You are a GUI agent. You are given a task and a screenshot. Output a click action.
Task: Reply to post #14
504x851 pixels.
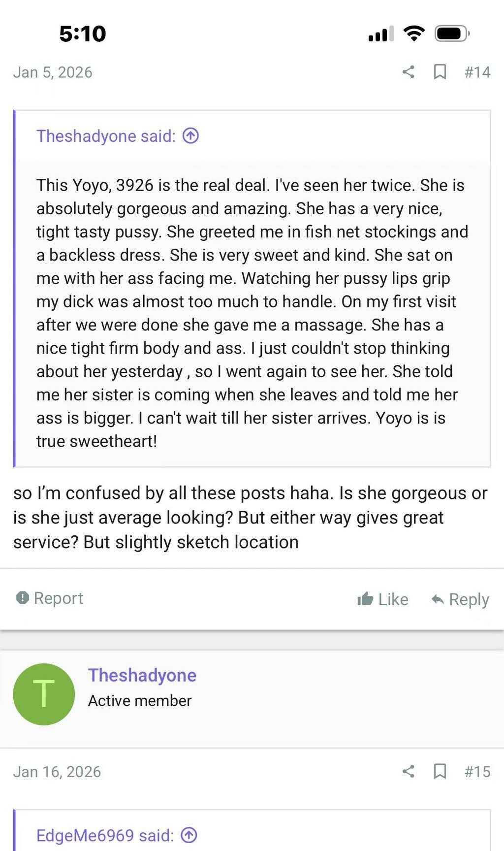coord(460,599)
